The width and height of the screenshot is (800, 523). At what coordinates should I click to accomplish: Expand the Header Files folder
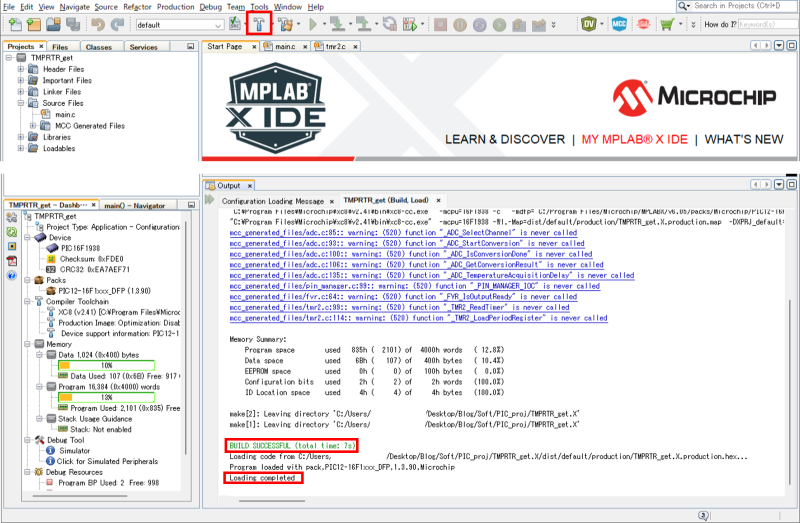(22, 68)
